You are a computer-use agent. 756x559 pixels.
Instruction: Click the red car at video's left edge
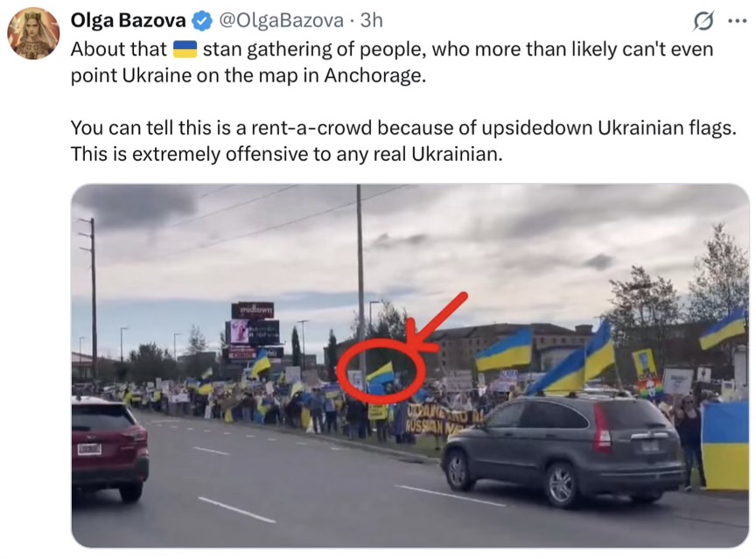point(109,447)
